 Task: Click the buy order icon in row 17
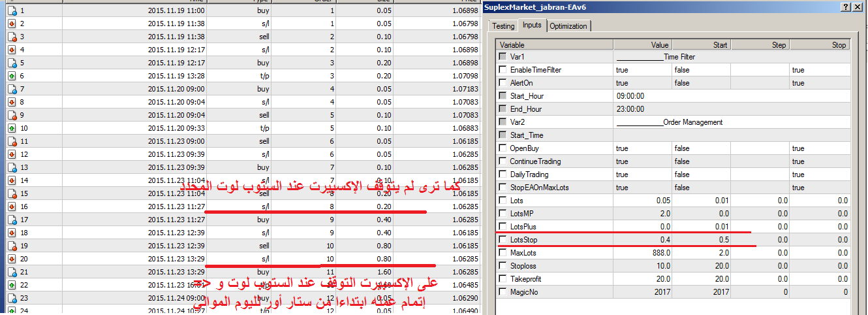point(12,220)
